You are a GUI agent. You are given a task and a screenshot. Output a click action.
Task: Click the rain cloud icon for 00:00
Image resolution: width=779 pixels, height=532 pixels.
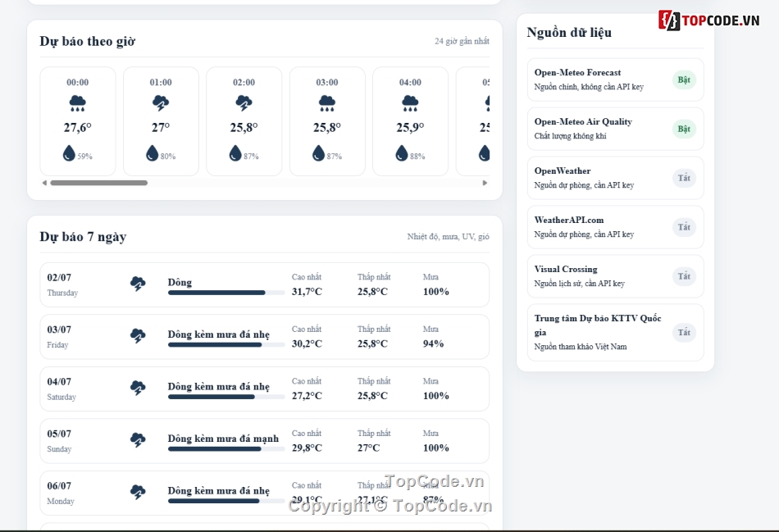coord(78,103)
